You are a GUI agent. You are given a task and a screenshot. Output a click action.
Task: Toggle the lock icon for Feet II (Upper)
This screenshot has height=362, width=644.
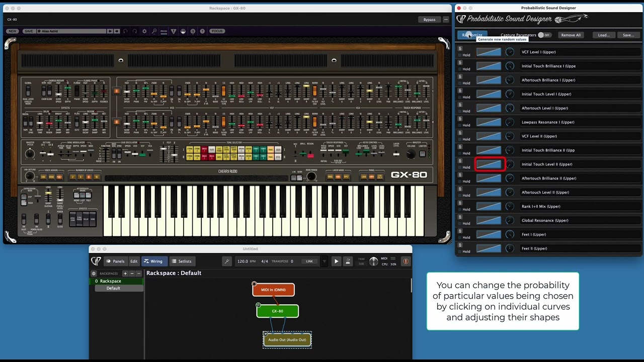(460, 245)
